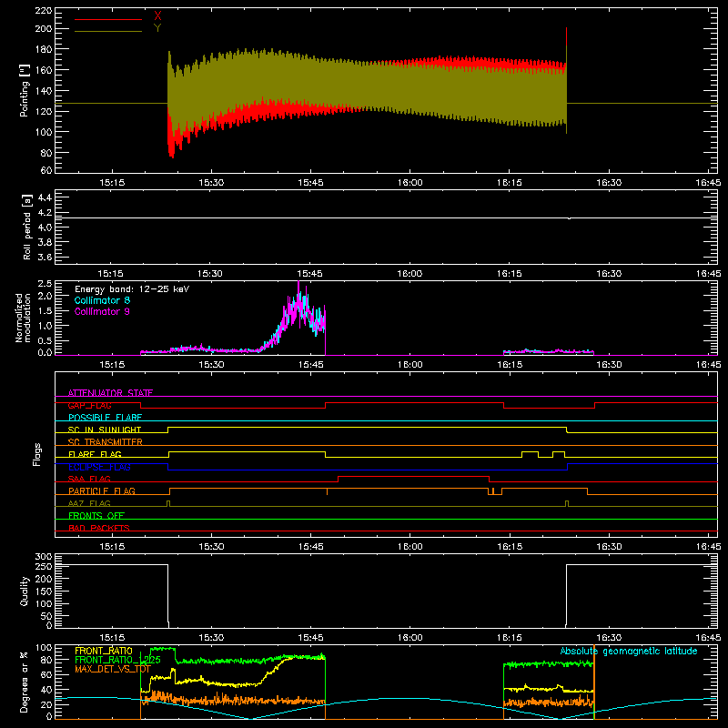Click the '4.4' tick on Roll period axis

[x=45, y=198]
